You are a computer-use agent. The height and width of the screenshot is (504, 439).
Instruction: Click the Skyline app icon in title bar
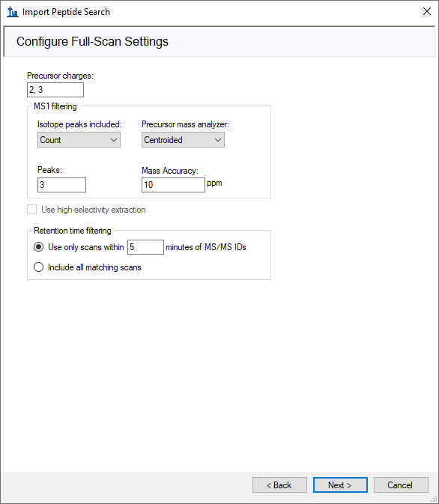tap(13, 12)
